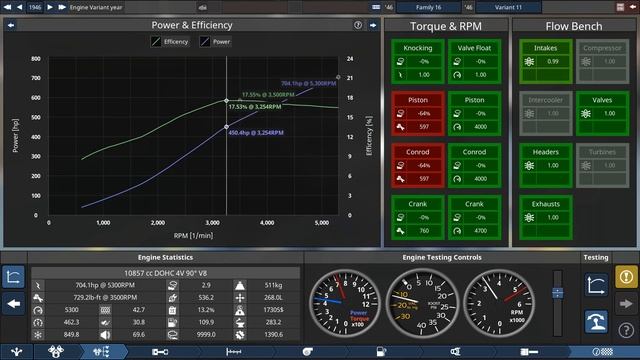
Task: Select the red Conrod torque tile
Action: [418, 165]
